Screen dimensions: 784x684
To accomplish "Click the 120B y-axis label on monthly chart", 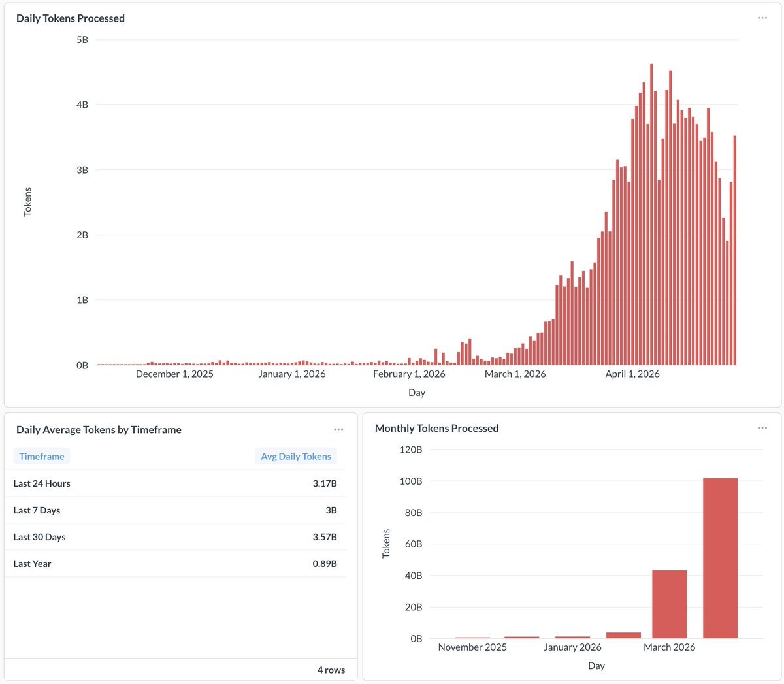I will 411,449.
